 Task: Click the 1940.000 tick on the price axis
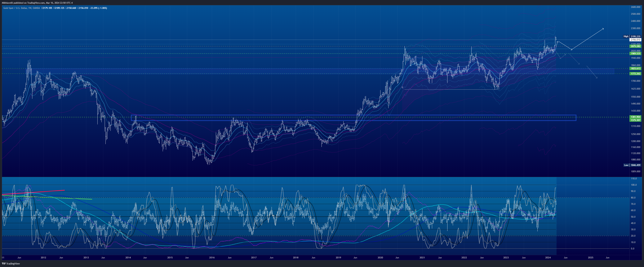click(x=636, y=58)
